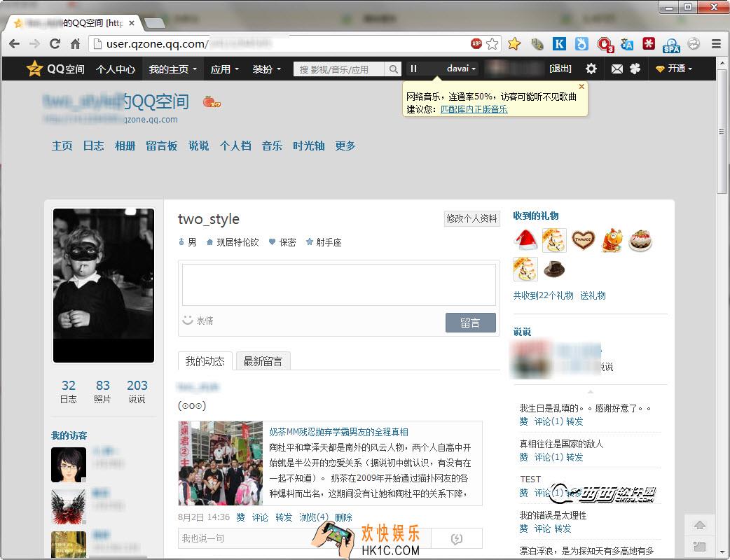Viewport: 730px width, 560px height.
Task: Click the 退出 logout link
Action: [560, 69]
